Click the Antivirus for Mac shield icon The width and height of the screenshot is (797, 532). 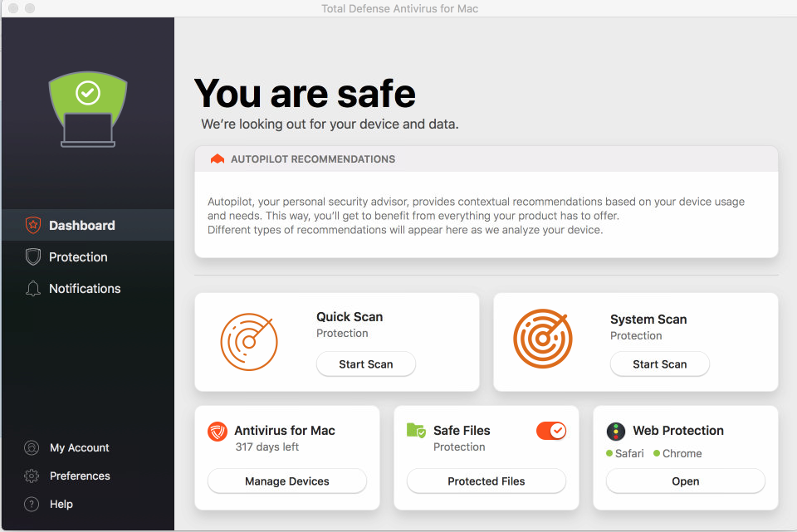pos(218,432)
